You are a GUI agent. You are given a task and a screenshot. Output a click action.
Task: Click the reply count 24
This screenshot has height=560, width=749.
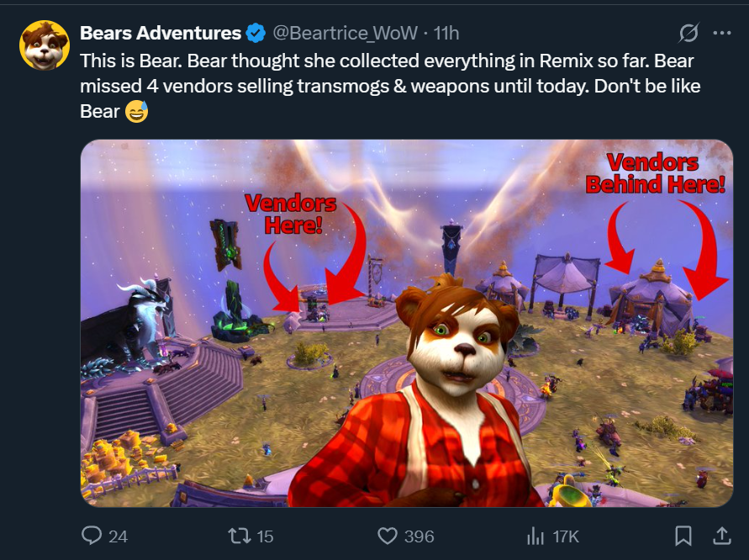(118, 536)
